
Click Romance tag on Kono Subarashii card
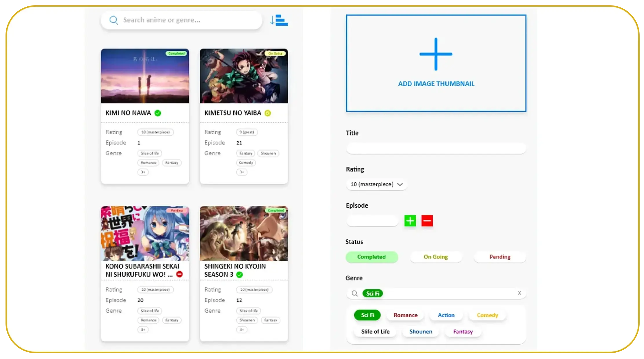point(148,320)
